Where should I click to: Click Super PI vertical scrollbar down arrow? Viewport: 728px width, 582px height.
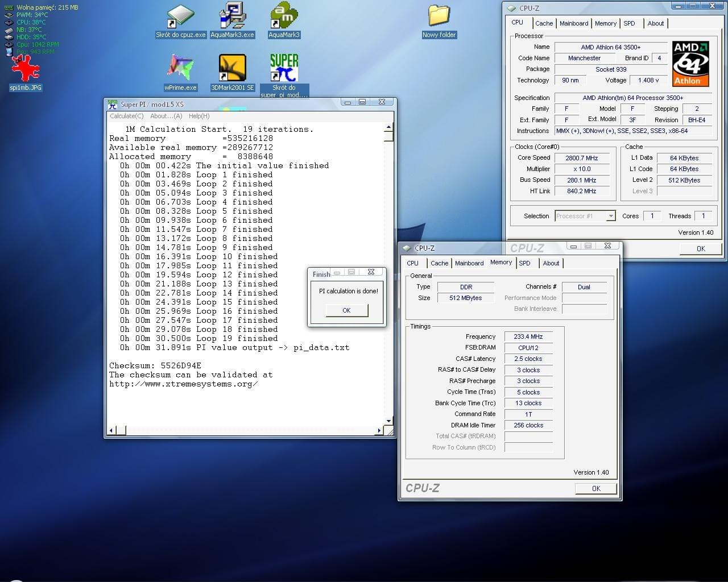tap(389, 421)
